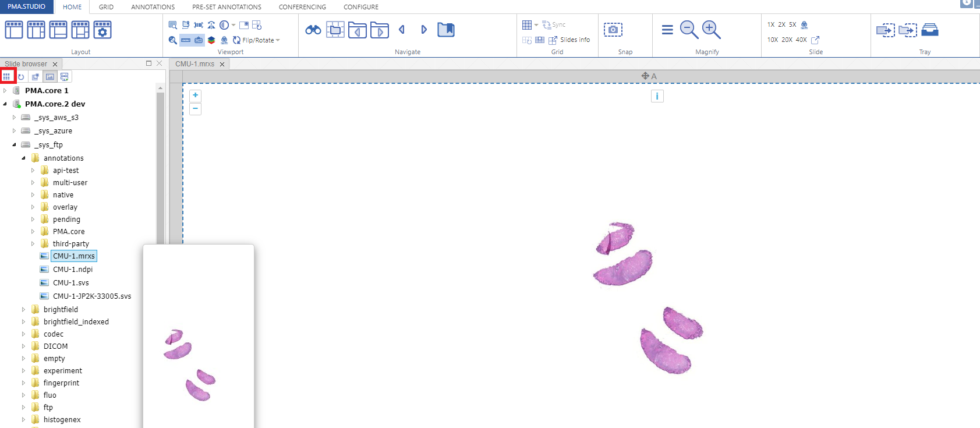Click the refresh icon in Slide browser
The width and height of the screenshot is (980, 428).
tap(21, 77)
